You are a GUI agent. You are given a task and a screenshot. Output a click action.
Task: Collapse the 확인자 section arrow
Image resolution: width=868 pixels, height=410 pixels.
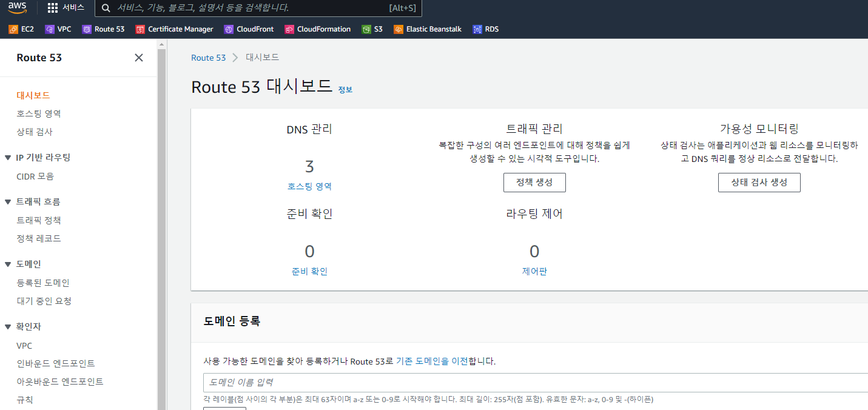tap(8, 327)
